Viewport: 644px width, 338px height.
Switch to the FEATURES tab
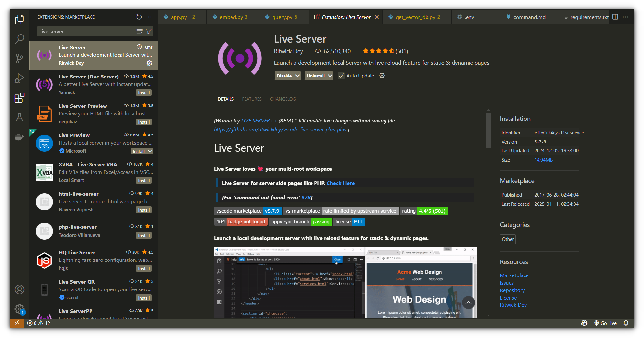pyautogui.click(x=252, y=99)
